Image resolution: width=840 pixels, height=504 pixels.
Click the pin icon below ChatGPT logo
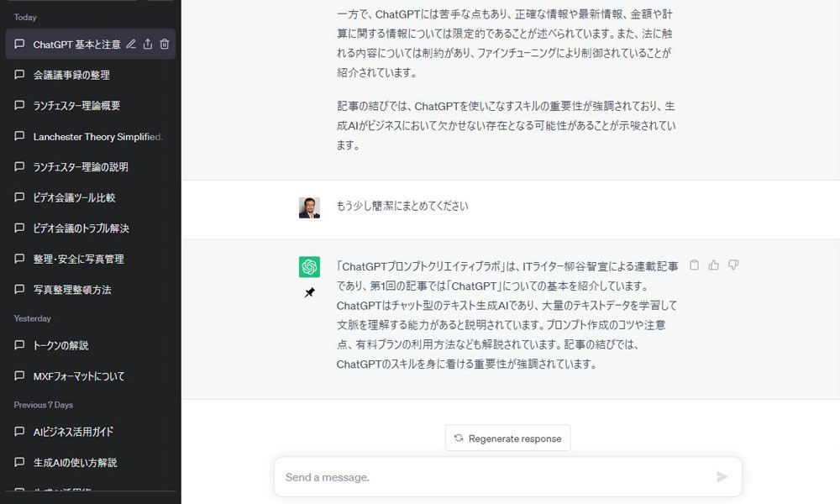[310, 292]
